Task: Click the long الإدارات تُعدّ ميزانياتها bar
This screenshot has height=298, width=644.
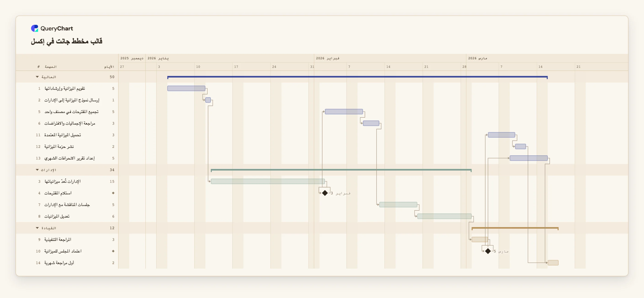Action: coord(268,181)
